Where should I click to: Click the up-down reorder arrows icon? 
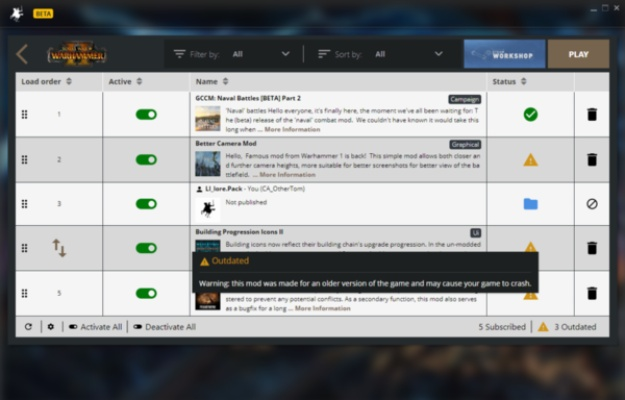pos(59,248)
